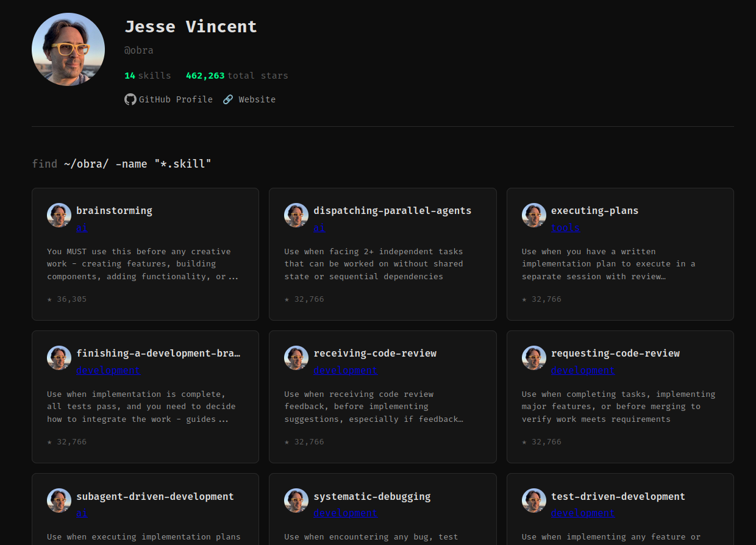Open the Website link
The image size is (756, 545).
(x=256, y=99)
